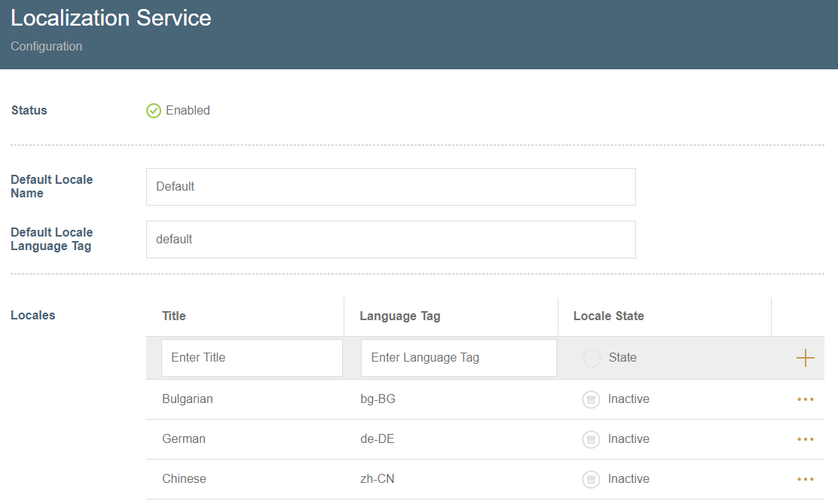Viewport: 838px width, 504px height.
Task: Focus the Enter Title input field
Action: 252,358
